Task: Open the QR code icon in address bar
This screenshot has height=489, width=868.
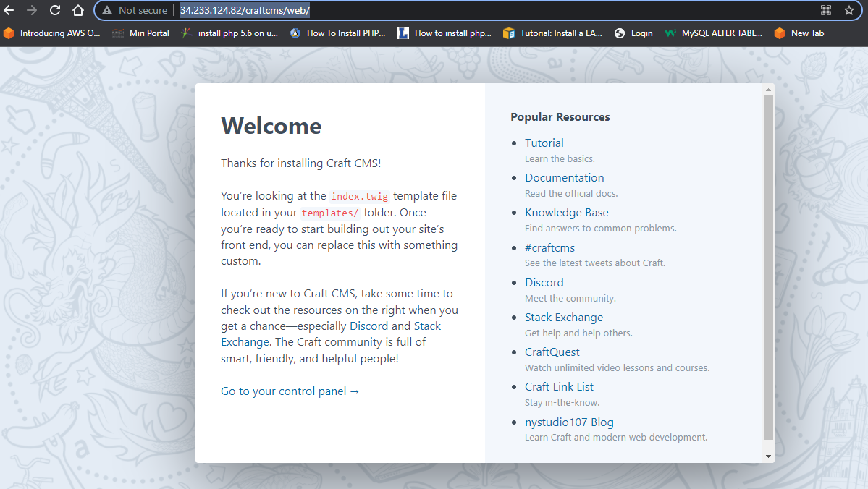Action: pyautogui.click(x=826, y=10)
